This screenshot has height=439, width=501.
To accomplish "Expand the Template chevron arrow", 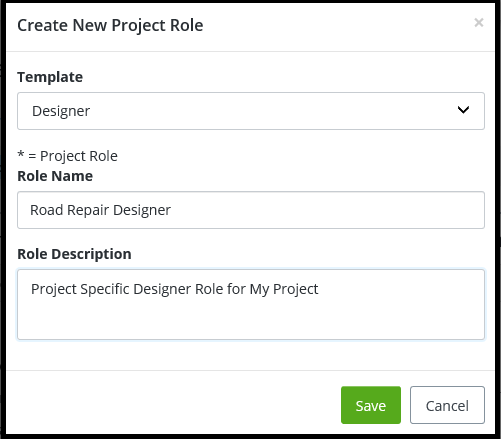I will (463, 110).
